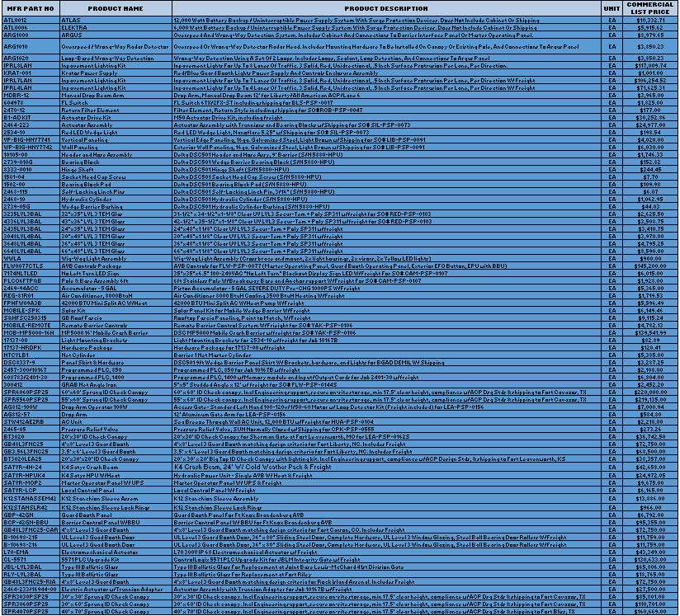Select part number cell 1501-04

tap(31, 177)
